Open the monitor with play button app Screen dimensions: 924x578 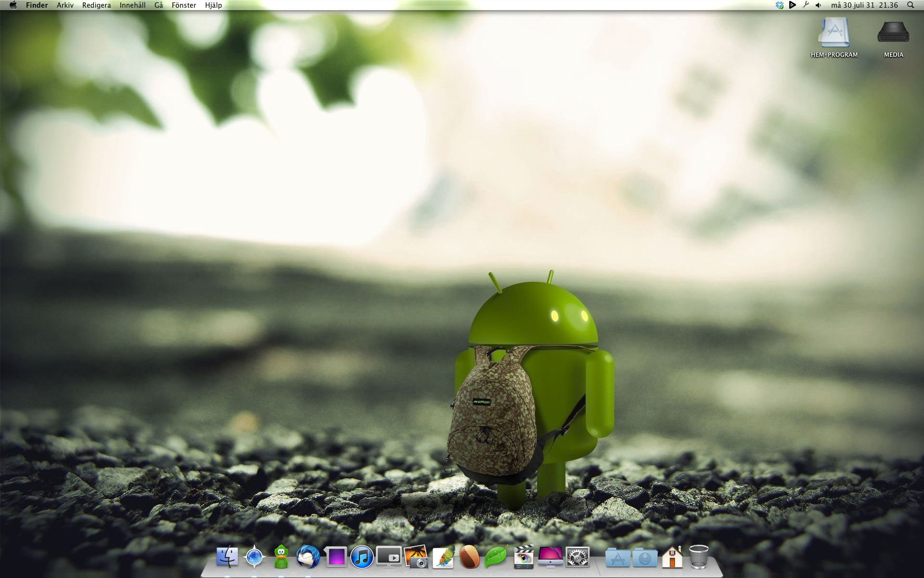389,557
